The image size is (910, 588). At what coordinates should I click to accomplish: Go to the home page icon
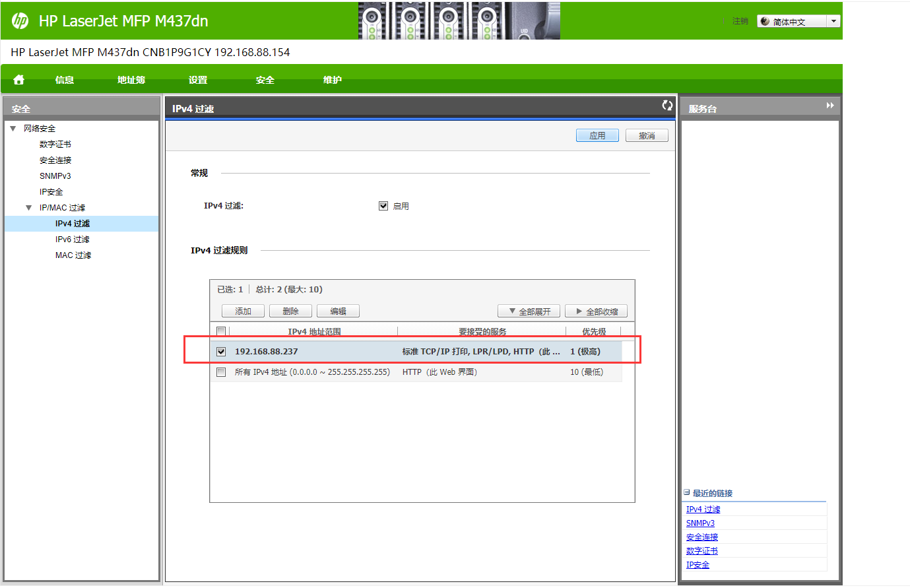pos(18,80)
